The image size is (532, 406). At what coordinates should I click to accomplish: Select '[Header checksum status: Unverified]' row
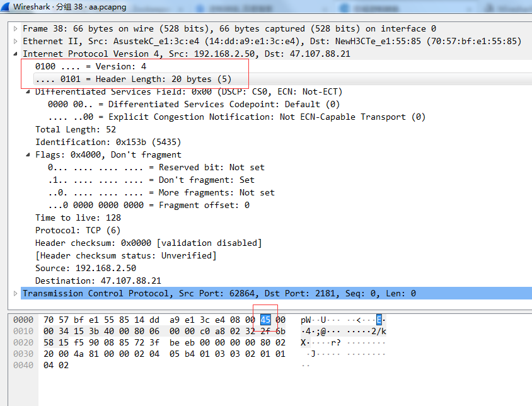(126, 255)
